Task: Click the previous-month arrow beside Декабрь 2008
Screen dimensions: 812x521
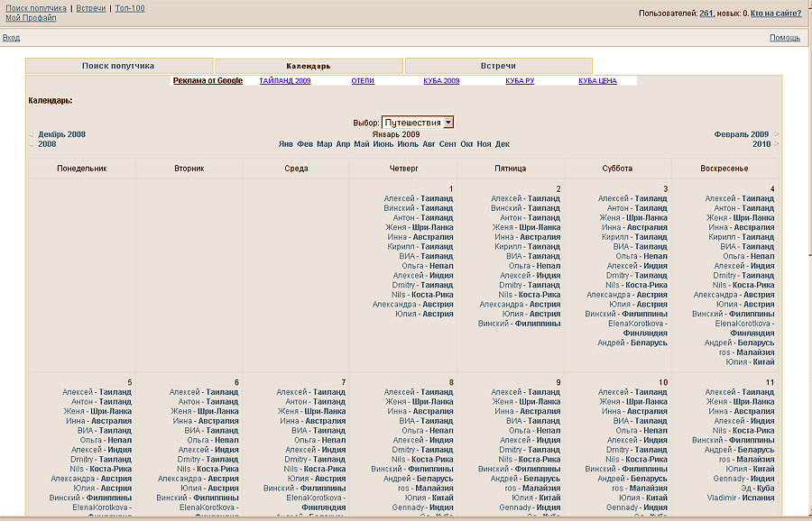Action: pos(32,135)
